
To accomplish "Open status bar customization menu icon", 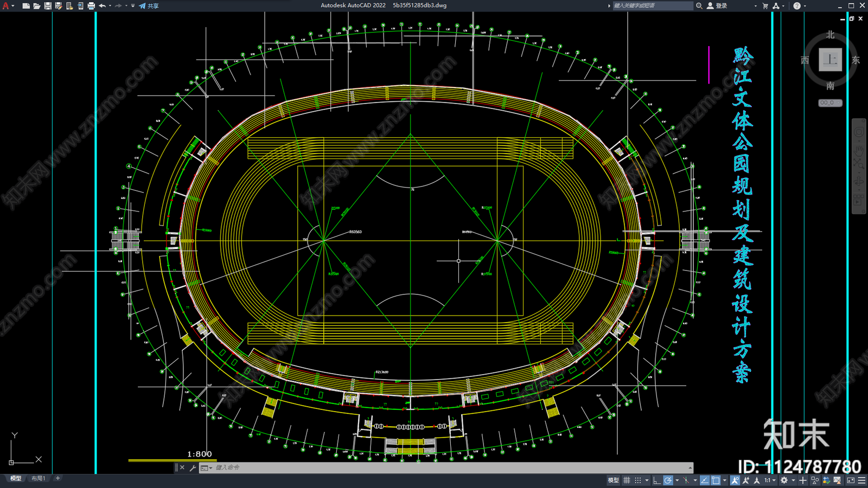I will click(861, 480).
